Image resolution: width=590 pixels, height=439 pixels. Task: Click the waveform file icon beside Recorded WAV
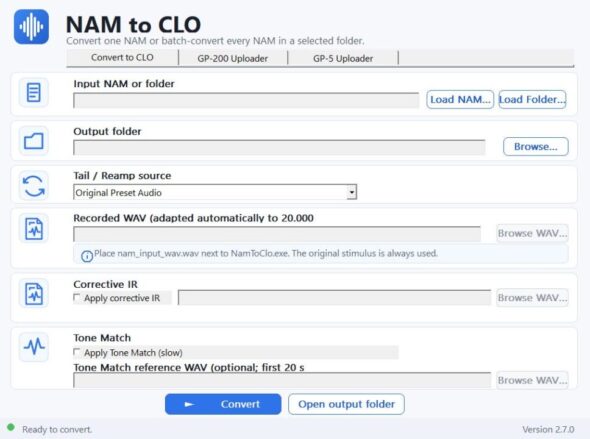33,228
